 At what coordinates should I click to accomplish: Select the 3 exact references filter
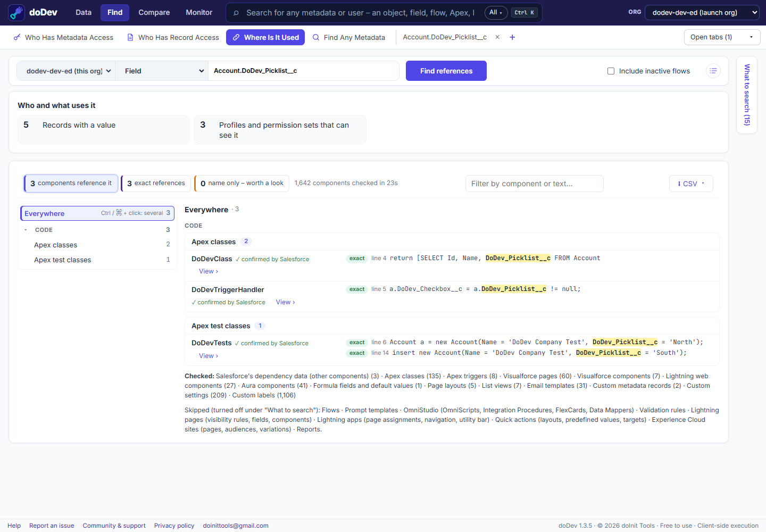[156, 183]
